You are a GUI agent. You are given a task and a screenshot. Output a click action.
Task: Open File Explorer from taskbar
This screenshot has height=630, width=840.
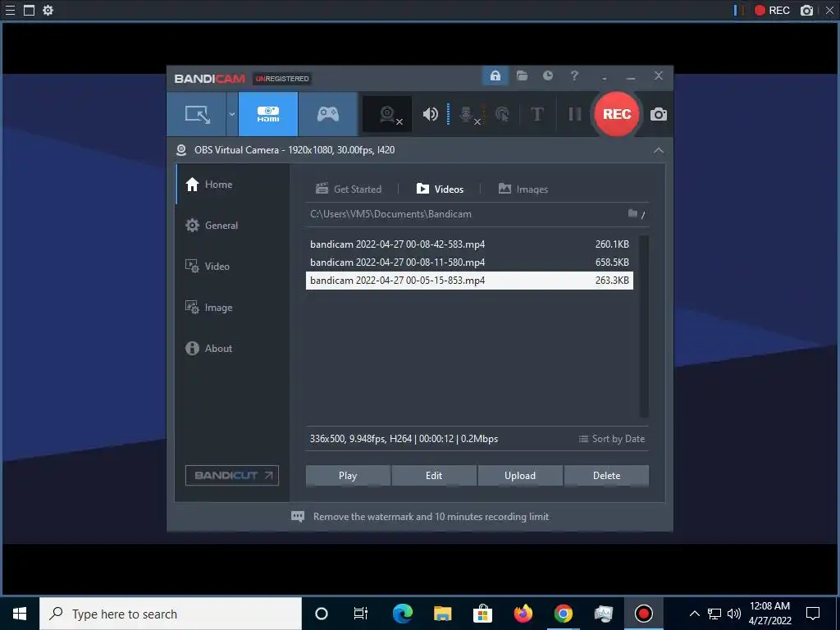[x=442, y=614]
